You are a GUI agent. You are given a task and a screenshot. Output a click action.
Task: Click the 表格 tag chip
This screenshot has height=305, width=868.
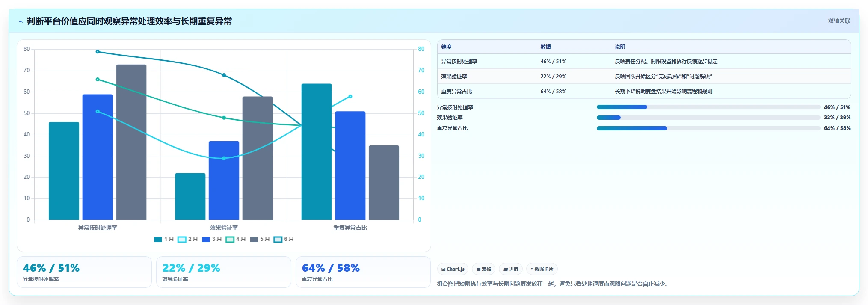pos(483,269)
